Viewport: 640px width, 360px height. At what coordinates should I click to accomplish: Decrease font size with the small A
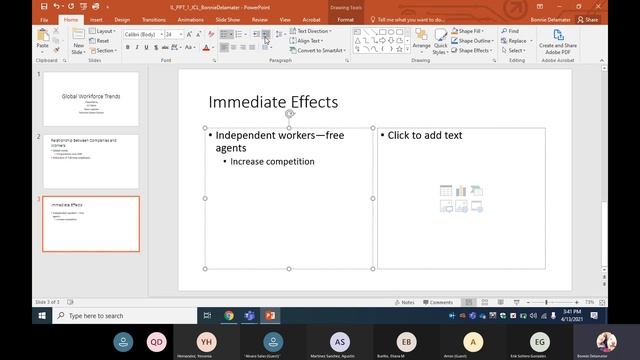(x=198, y=35)
